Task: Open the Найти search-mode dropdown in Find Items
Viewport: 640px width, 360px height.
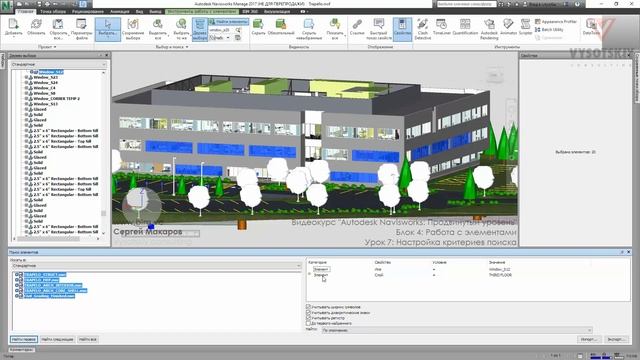Action: pyautogui.click(x=456, y=330)
